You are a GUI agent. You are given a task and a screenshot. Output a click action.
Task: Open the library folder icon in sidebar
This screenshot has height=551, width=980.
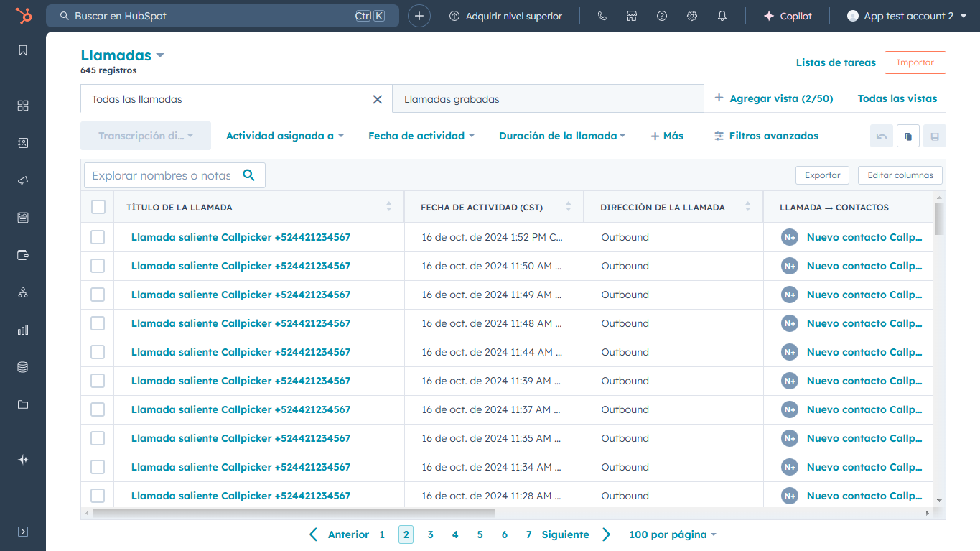(23, 404)
